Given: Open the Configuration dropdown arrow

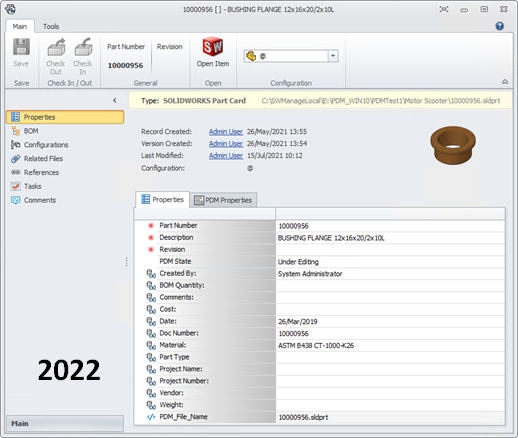Looking at the screenshot, I should point(333,56).
